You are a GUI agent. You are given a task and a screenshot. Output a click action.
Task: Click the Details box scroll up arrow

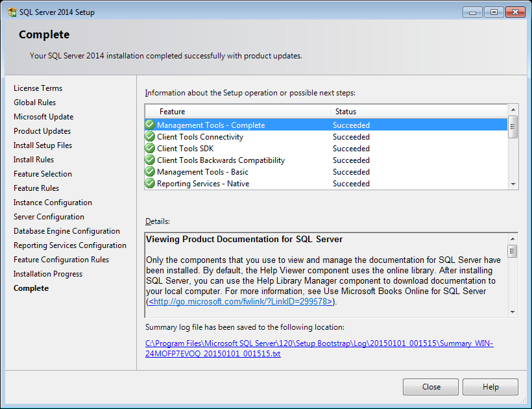click(513, 239)
